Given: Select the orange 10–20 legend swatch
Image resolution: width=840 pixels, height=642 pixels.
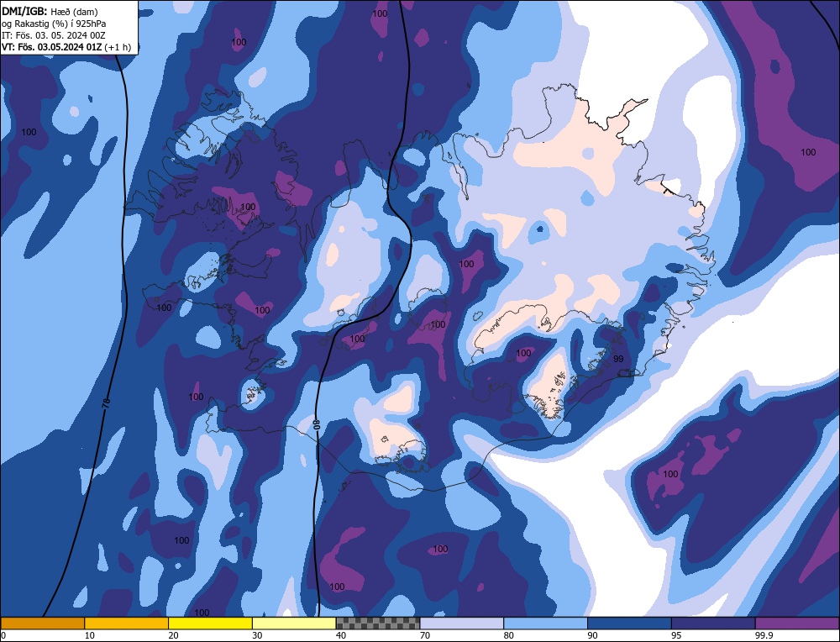Looking at the screenshot, I should [127, 623].
